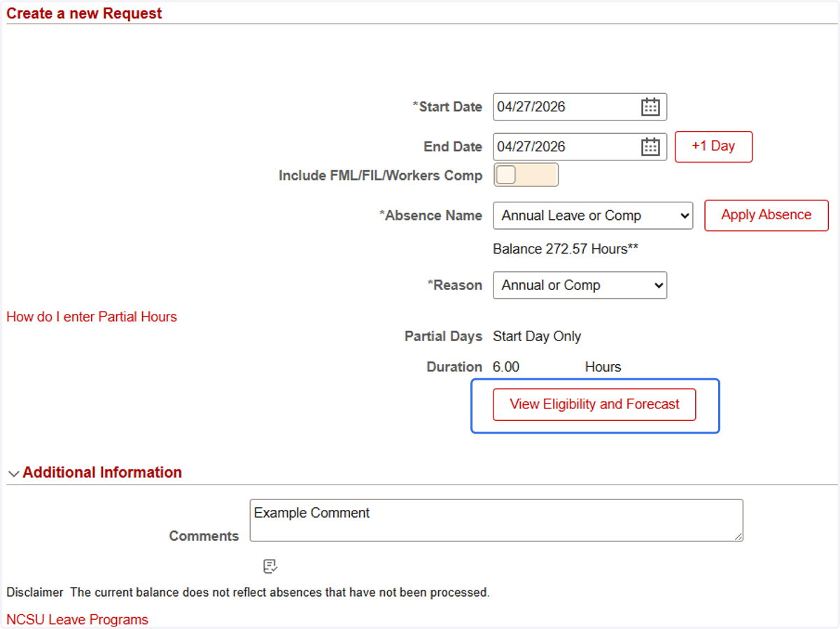Click the Disclaimer text line

[x=248, y=593]
